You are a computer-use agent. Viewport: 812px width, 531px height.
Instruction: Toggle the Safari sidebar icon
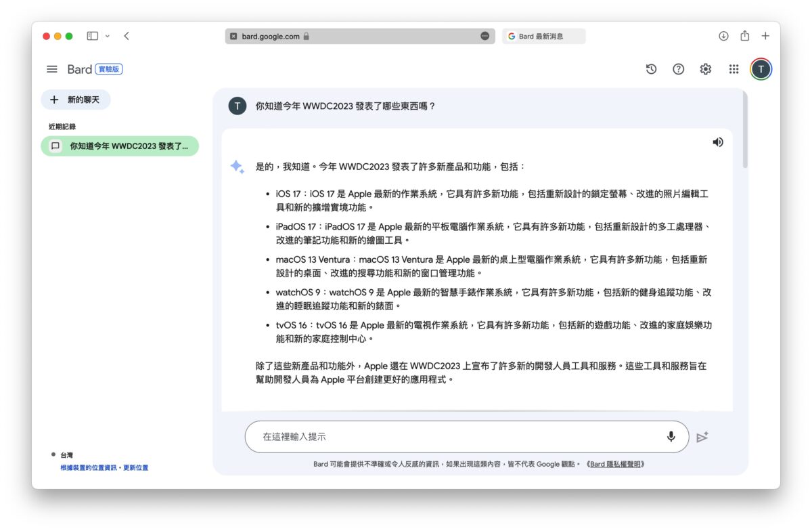coord(93,36)
